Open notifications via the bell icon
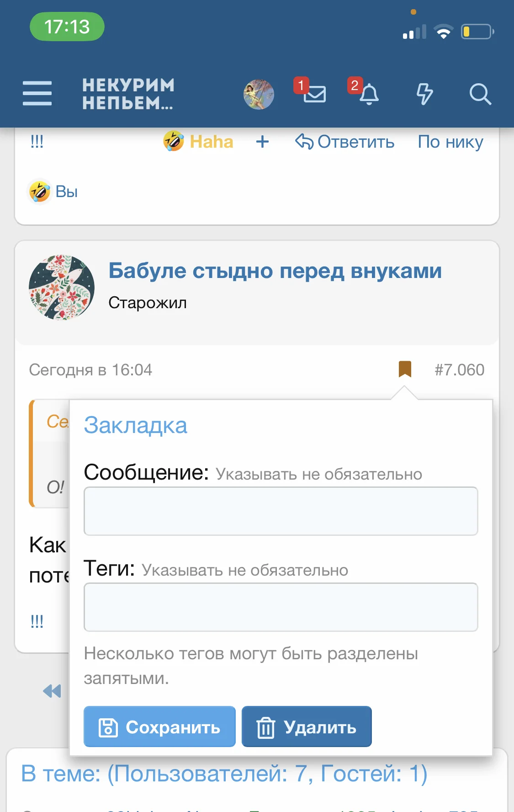This screenshot has height=812, width=514. (370, 95)
